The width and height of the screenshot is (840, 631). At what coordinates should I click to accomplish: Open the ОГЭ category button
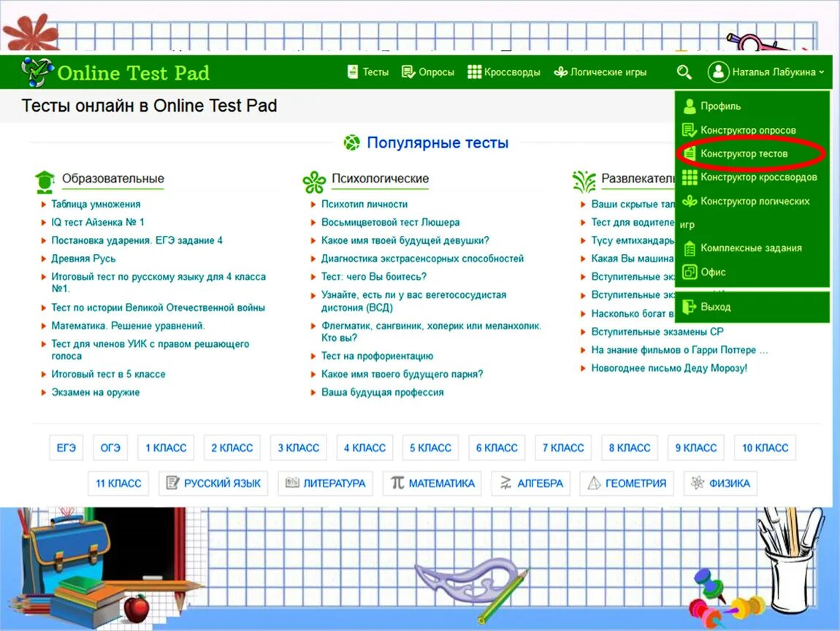click(x=110, y=448)
